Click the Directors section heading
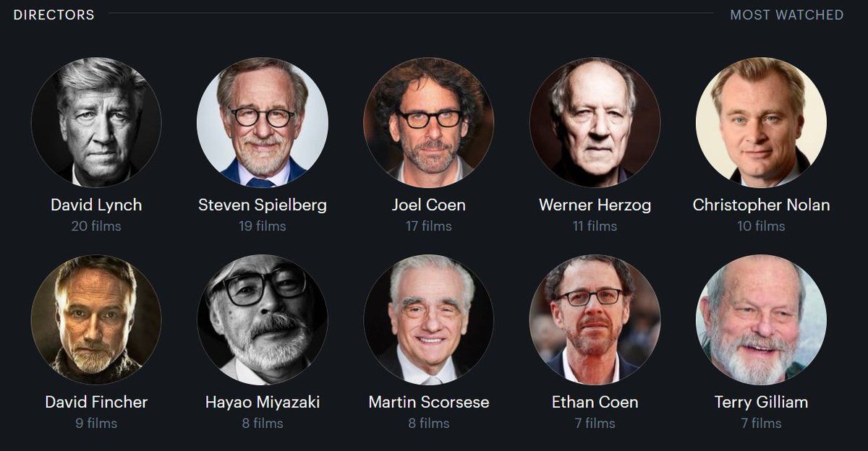 (x=54, y=14)
